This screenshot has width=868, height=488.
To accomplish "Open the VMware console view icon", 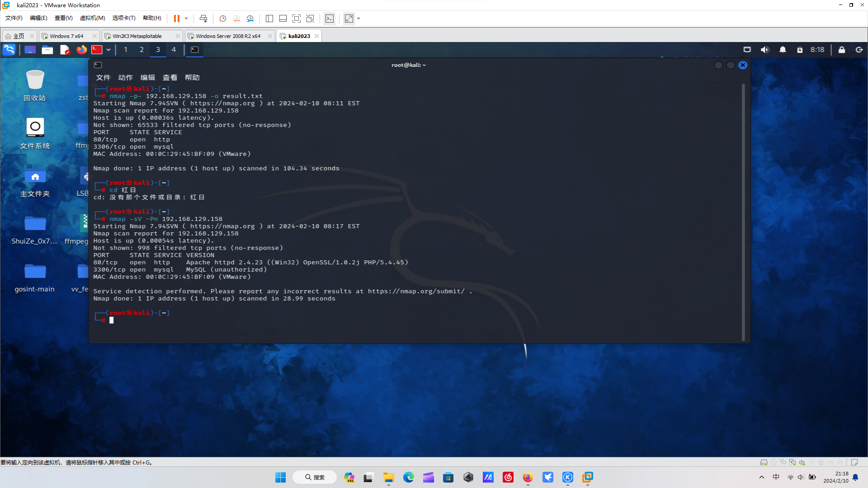I will tap(330, 19).
